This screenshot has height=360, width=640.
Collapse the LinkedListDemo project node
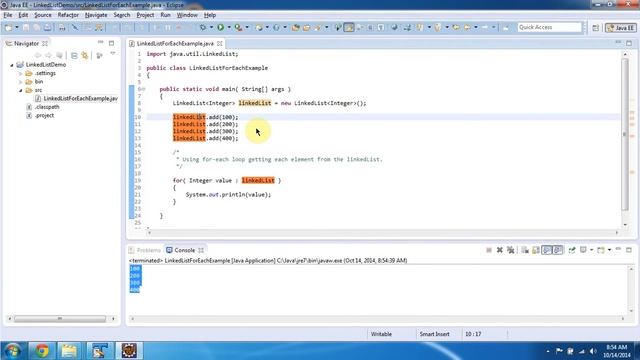coord(12,65)
